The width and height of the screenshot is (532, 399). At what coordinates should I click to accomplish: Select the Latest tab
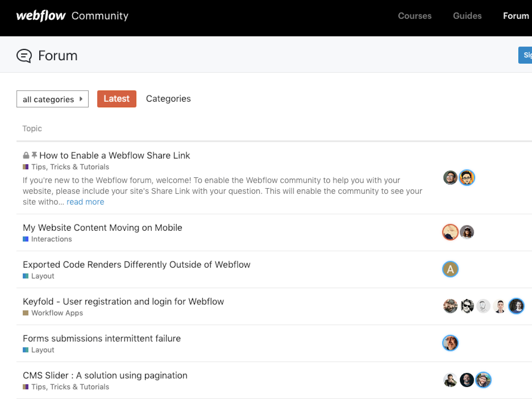coord(117,99)
